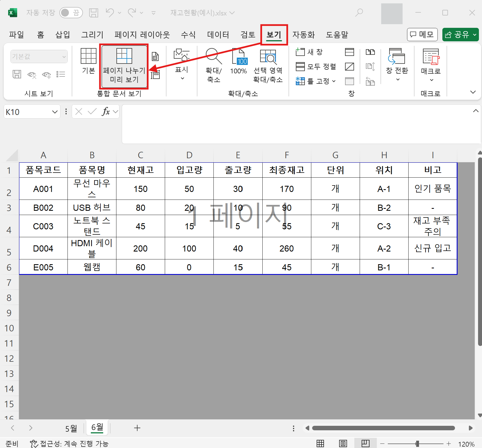Image resolution: width=482 pixels, height=448 pixels.
Task: Open the Undo history dropdown arrow
Action: (120, 13)
